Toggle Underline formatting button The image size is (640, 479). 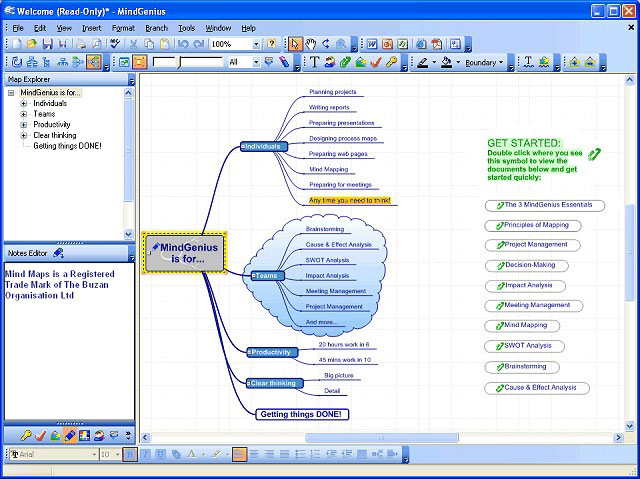tap(161, 454)
